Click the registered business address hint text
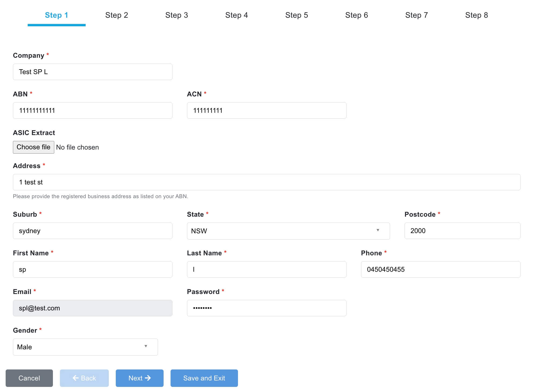The height and width of the screenshot is (392, 556). 100,196
